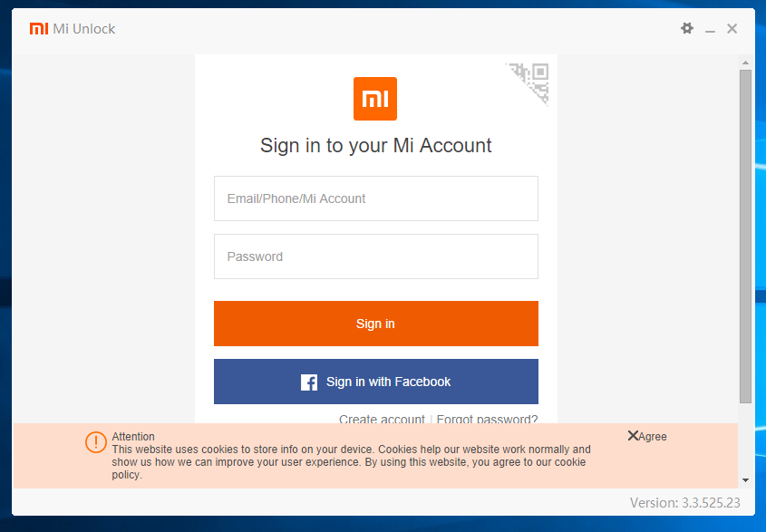Viewport: 766px width, 532px height.
Task: Switch to QR code sign-in
Action: pos(532,79)
